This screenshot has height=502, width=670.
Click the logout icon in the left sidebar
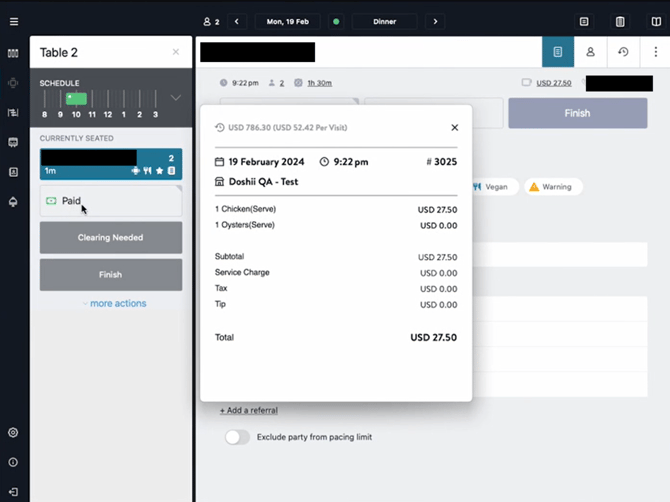click(x=13, y=491)
